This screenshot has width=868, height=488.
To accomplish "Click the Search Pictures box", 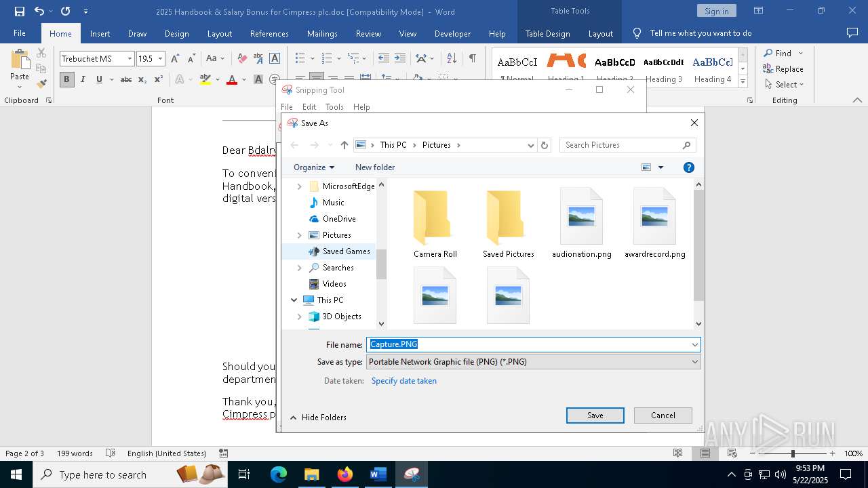I will [628, 145].
